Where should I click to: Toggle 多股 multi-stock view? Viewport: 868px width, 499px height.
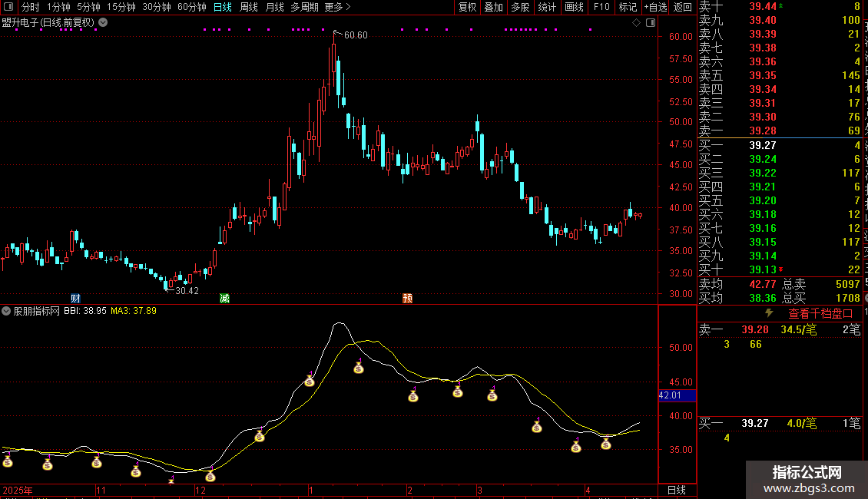(520, 7)
